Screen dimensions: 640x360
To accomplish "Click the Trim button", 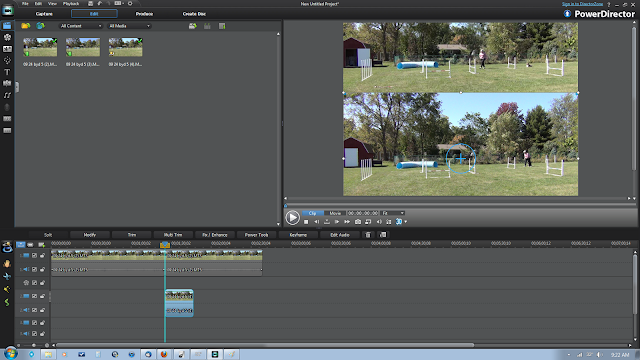I will pyautogui.click(x=132, y=235).
